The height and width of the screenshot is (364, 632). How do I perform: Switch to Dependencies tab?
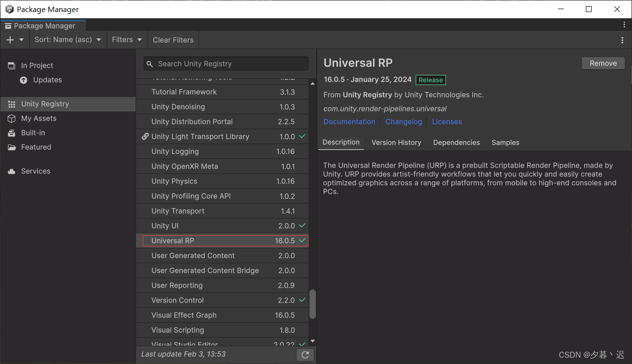point(457,143)
